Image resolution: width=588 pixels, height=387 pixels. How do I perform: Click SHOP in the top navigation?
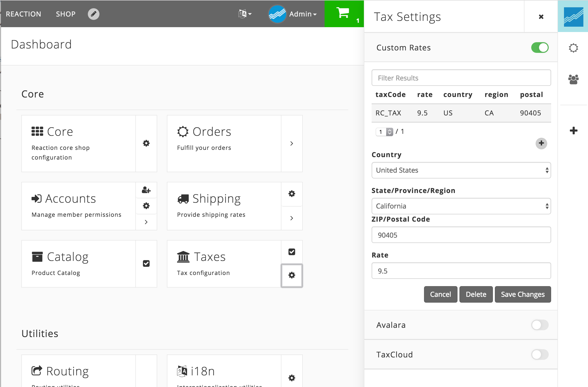click(66, 14)
